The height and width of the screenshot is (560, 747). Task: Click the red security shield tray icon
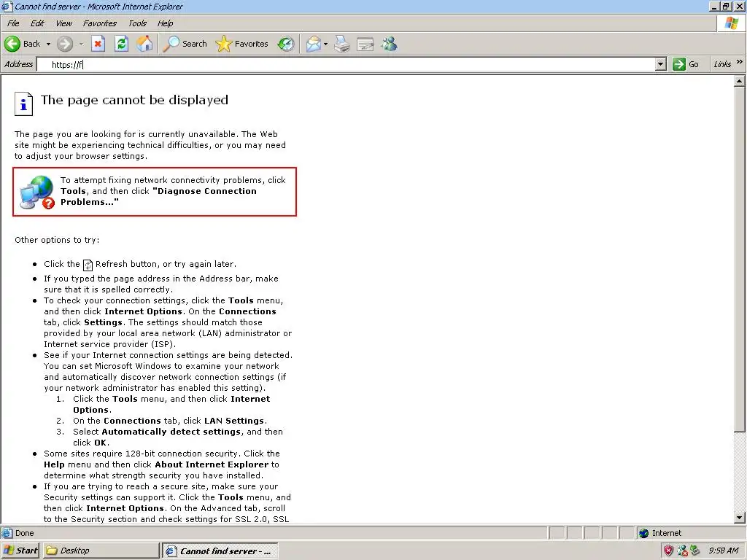coord(669,551)
